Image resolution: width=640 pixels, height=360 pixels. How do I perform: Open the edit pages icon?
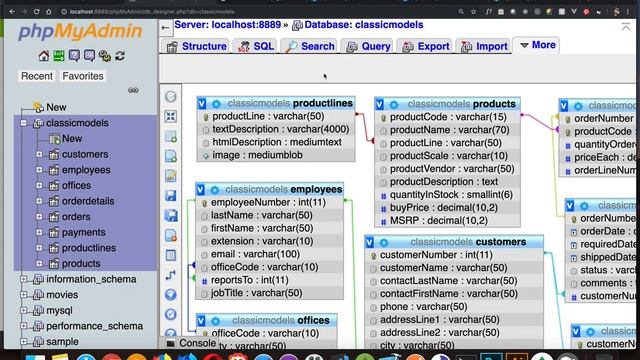171,176
